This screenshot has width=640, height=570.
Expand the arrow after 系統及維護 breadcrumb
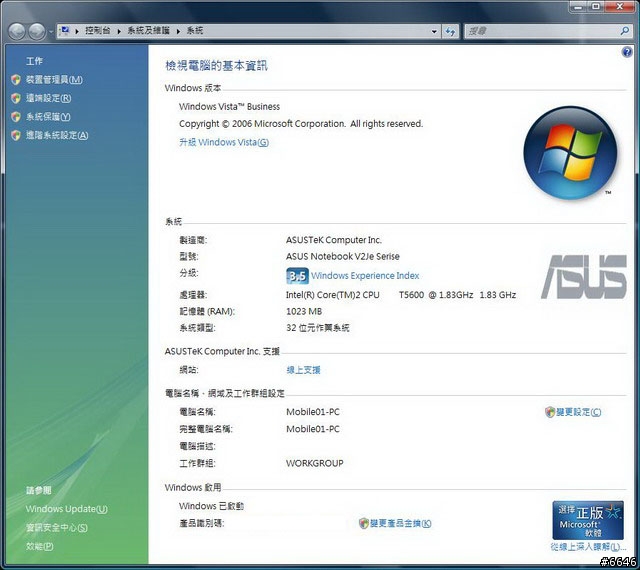[x=178, y=31]
